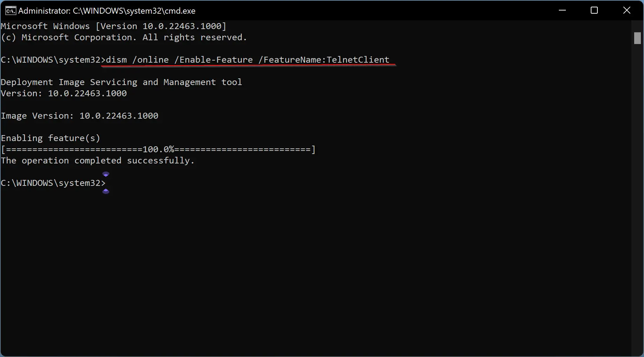Click the purple cursor marker below the prompt

pos(106,191)
